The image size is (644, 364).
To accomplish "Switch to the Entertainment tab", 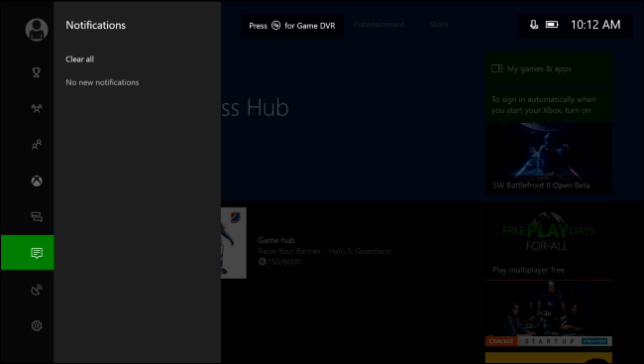I will 379,24.
